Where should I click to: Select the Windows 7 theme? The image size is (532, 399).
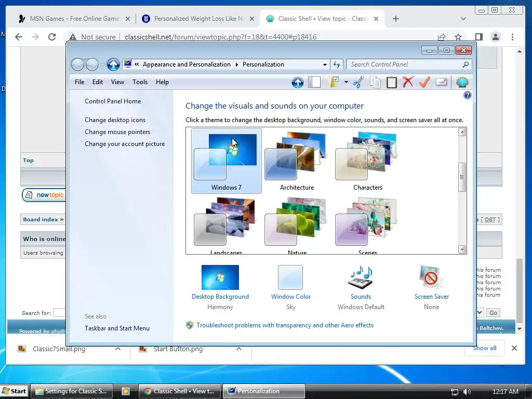(x=227, y=161)
